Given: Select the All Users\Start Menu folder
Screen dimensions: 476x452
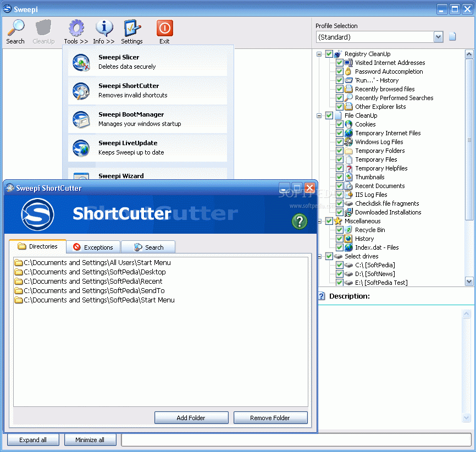Looking at the screenshot, I should pos(92,262).
